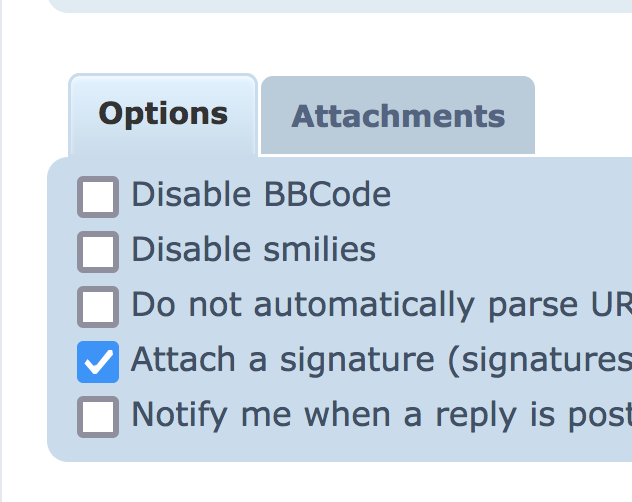Tick the Disable BBCode checkbox

(x=98, y=197)
